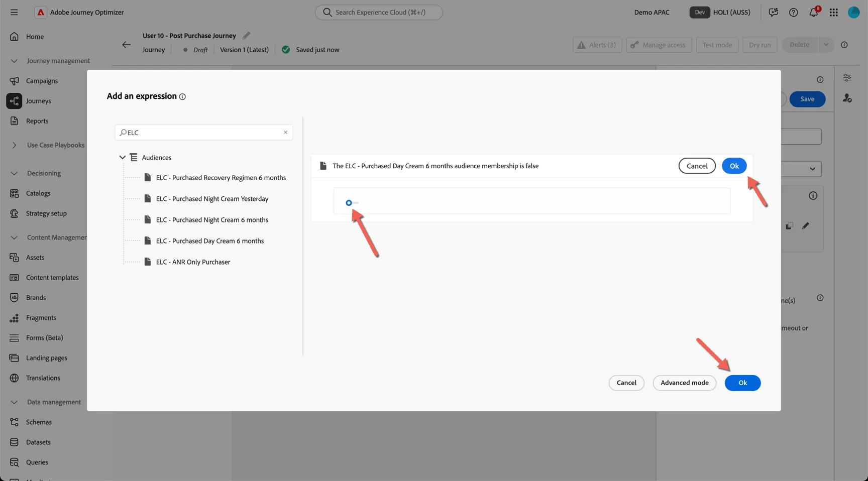
Task: Collapse the Journey management section
Action: [14, 61]
